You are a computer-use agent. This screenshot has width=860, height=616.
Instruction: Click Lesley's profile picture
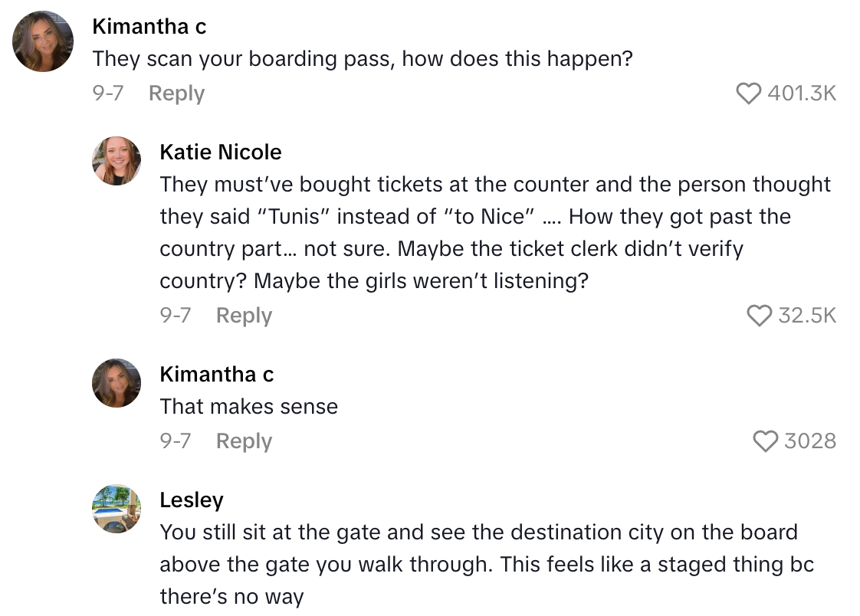117,508
